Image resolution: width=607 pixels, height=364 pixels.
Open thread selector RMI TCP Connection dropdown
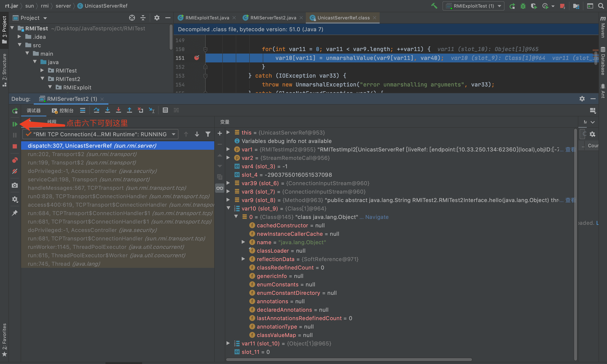tap(100, 134)
